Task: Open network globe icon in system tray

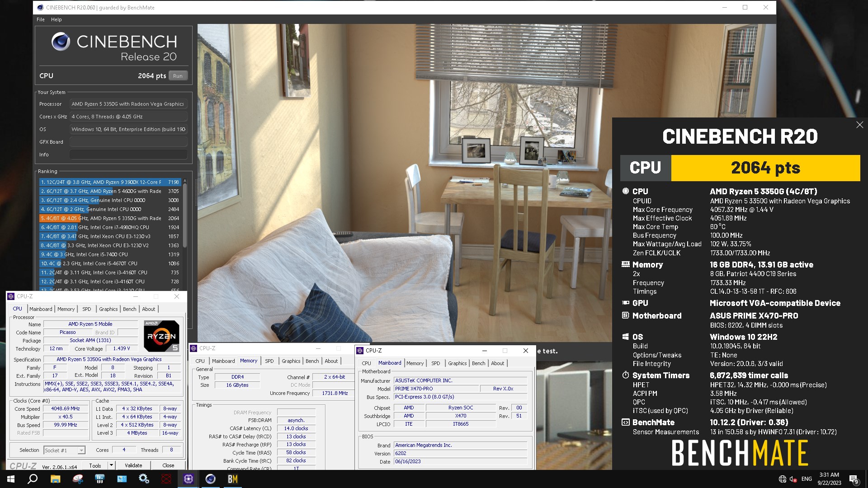Action: (x=783, y=479)
